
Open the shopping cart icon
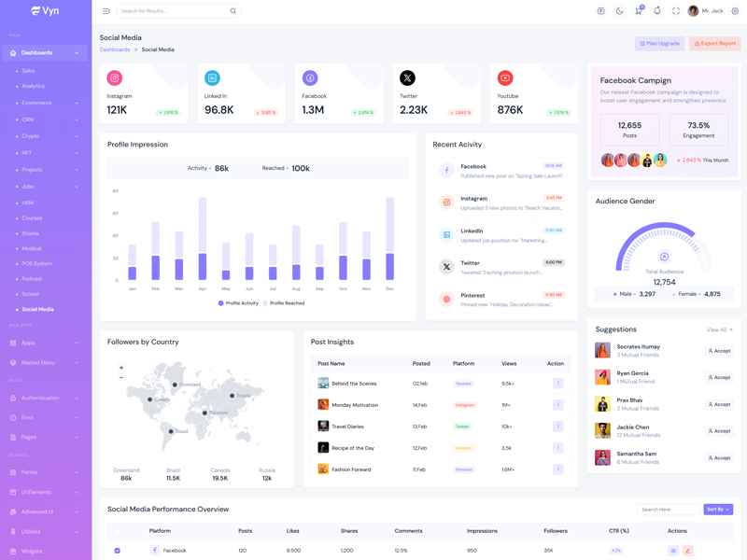coord(638,11)
